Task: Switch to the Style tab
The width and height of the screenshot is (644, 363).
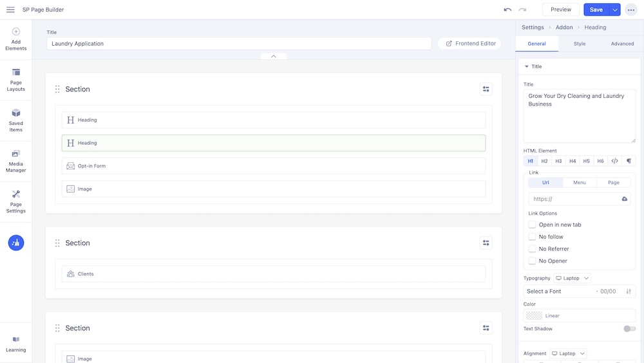Action: coord(580,44)
